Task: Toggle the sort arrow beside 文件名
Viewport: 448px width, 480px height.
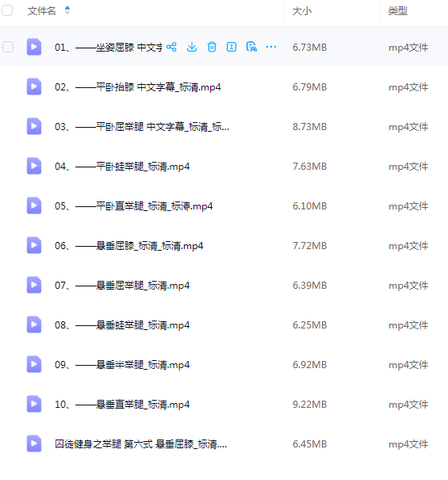Action: [67, 10]
